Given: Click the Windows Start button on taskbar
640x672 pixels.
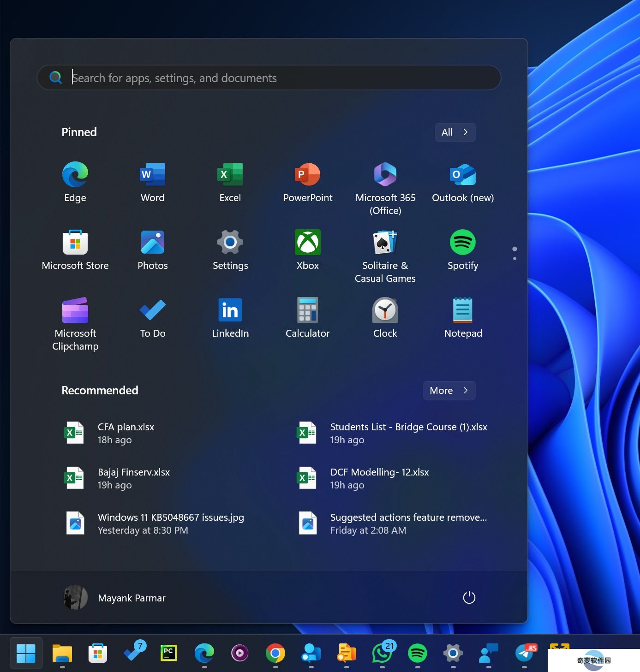Looking at the screenshot, I should click(26, 653).
